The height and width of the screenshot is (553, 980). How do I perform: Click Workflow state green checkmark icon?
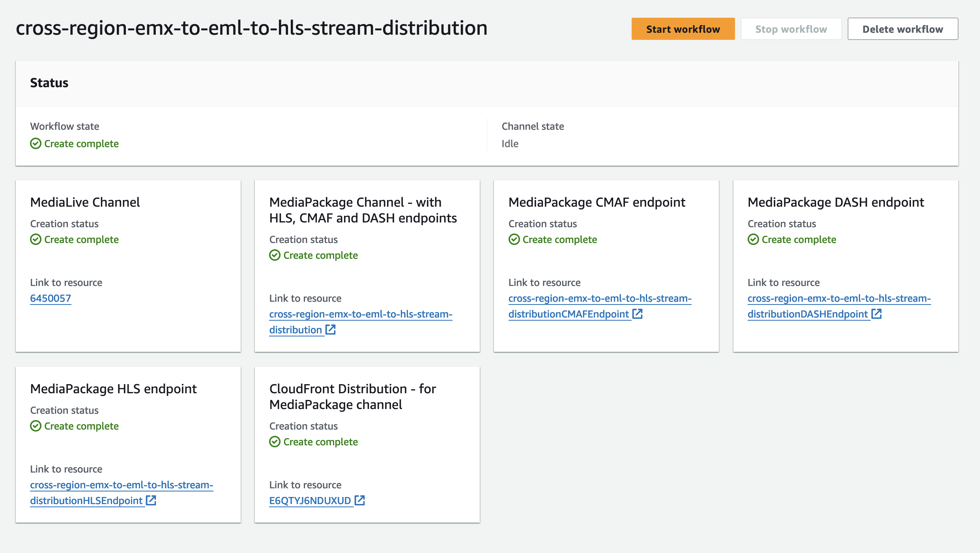[x=36, y=144]
